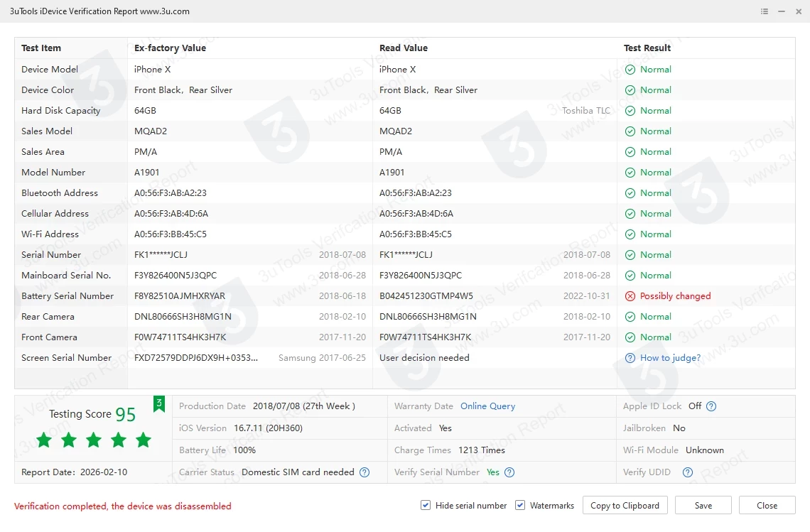Click the Save button

[703, 506]
